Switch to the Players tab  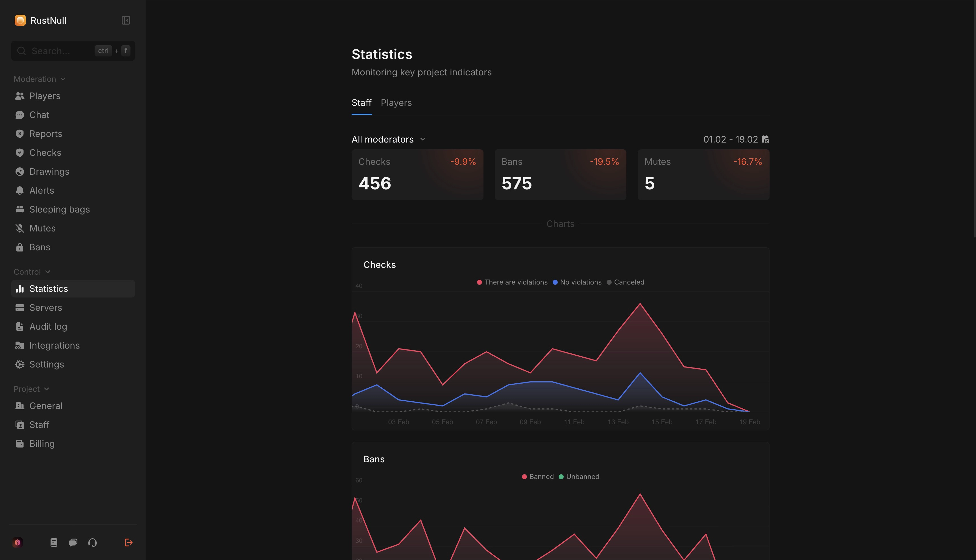click(396, 103)
